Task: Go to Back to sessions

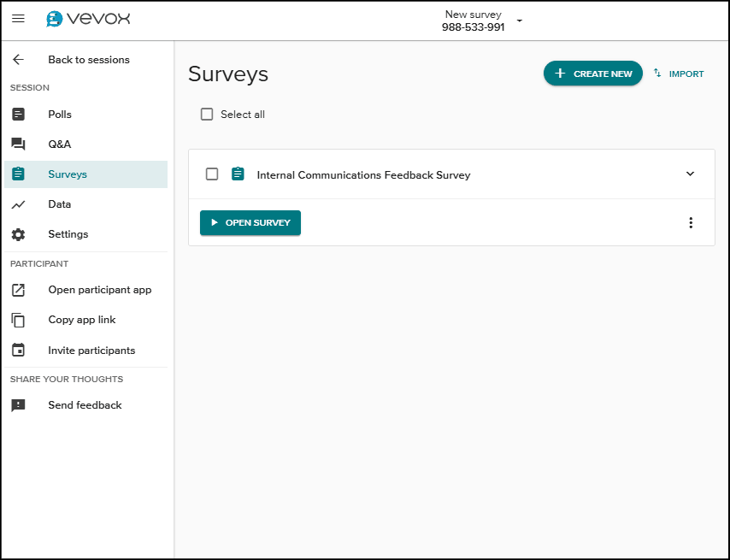Action: click(x=89, y=59)
